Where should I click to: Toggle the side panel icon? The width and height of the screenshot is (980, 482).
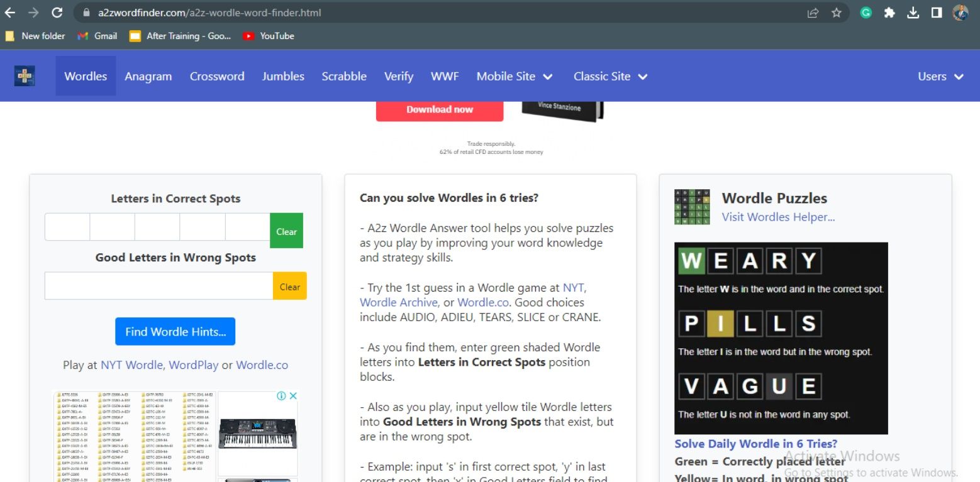click(937, 13)
